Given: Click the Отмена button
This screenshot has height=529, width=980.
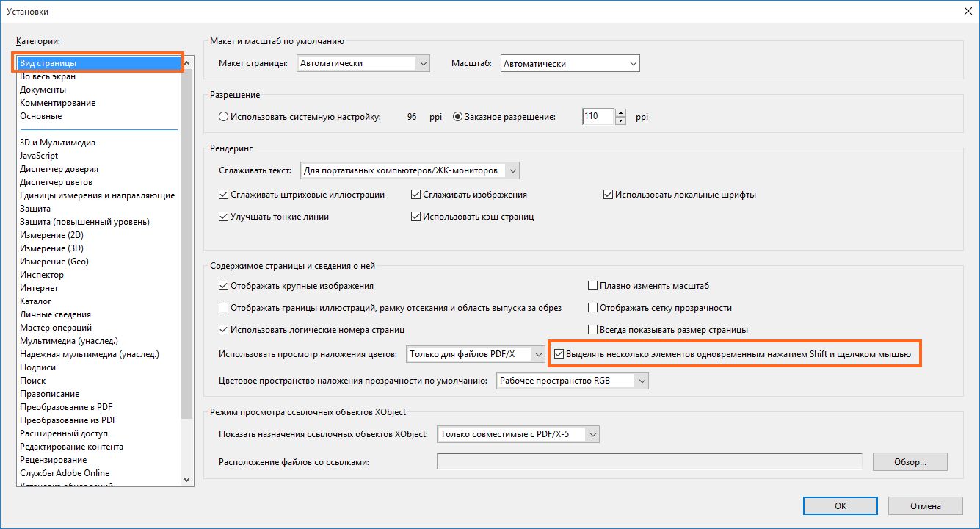Looking at the screenshot, I should [x=926, y=506].
